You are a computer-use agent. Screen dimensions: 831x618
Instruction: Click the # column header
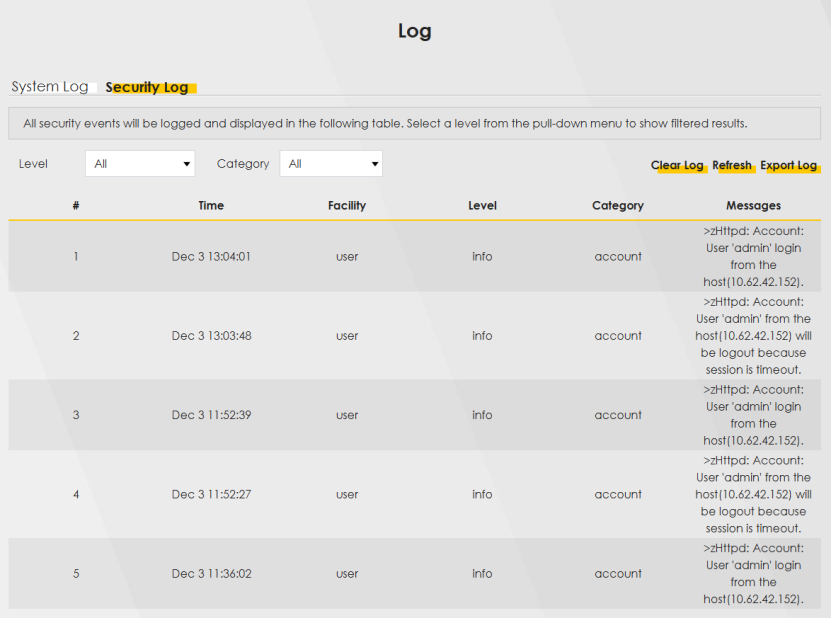(x=76, y=205)
